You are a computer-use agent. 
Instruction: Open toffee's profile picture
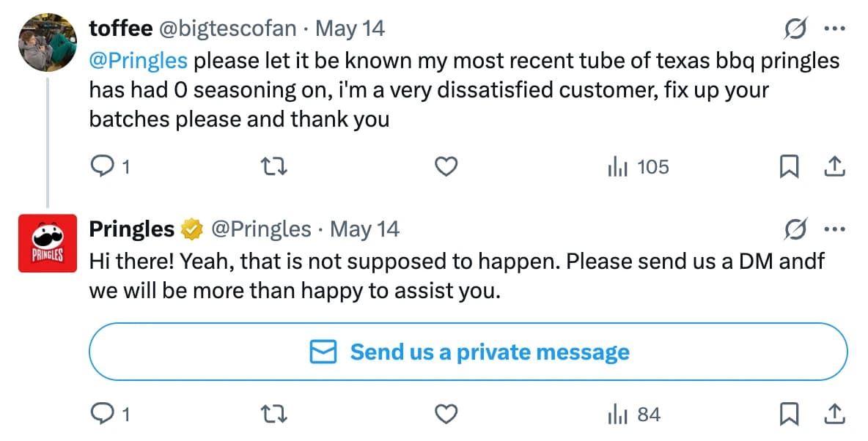point(48,42)
